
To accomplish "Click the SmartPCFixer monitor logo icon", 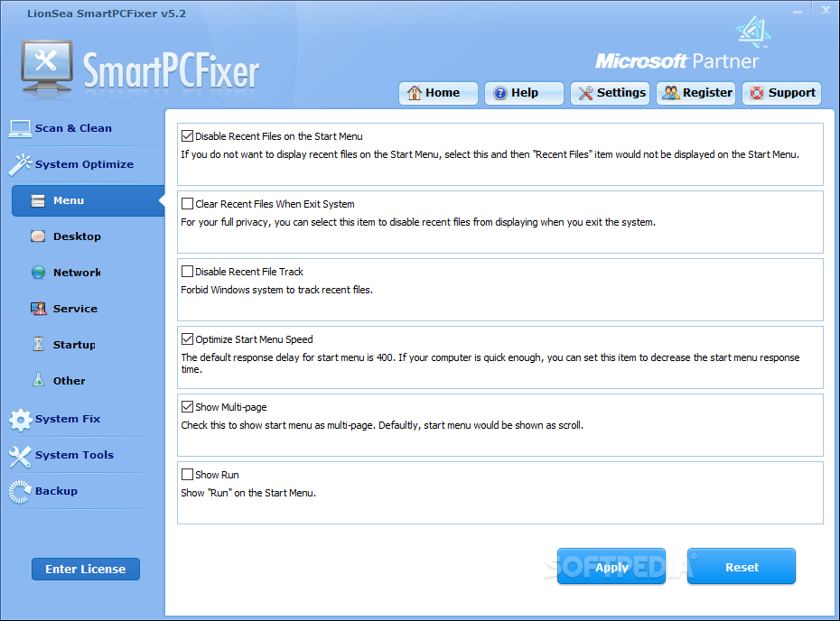I will pyautogui.click(x=47, y=69).
